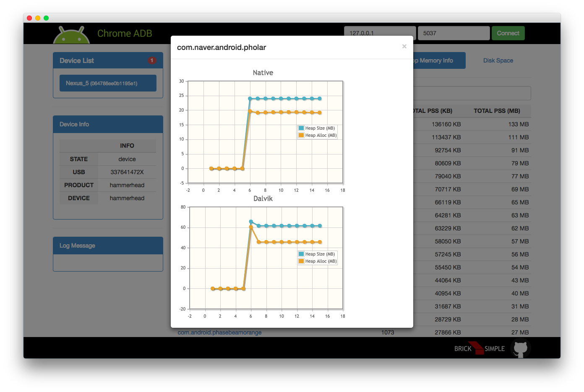Screen dimensions: 584x392
Task: Click the STATE row label
Action: (x=79, y=159)
